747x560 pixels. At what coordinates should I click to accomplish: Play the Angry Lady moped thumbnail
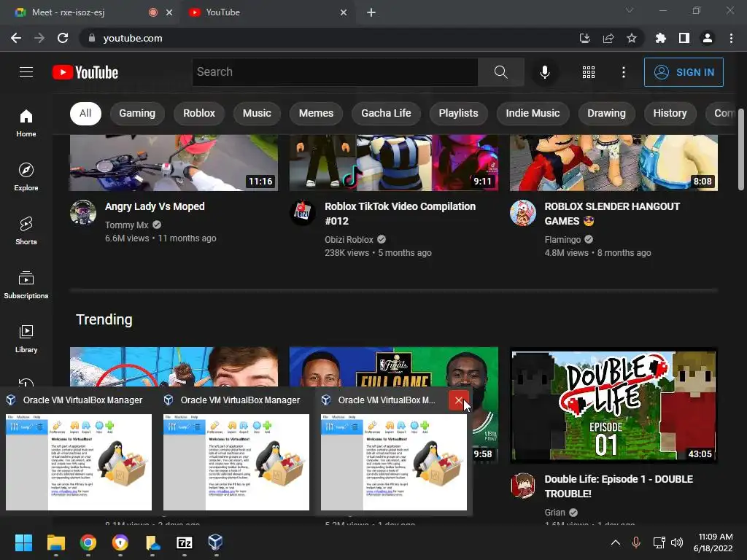point(174,163)
